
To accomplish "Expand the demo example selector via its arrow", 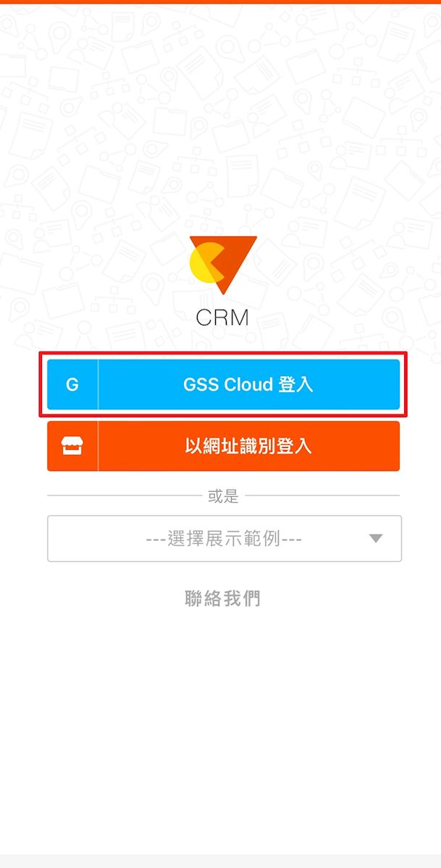I will coord(375,538).
